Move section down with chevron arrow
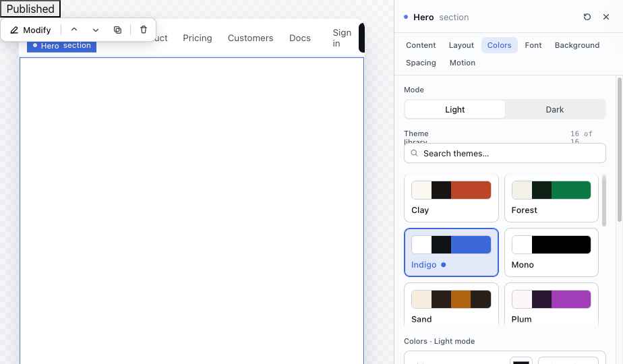The image size is (623, 364). pyautogui.click(x=95, y=30)
